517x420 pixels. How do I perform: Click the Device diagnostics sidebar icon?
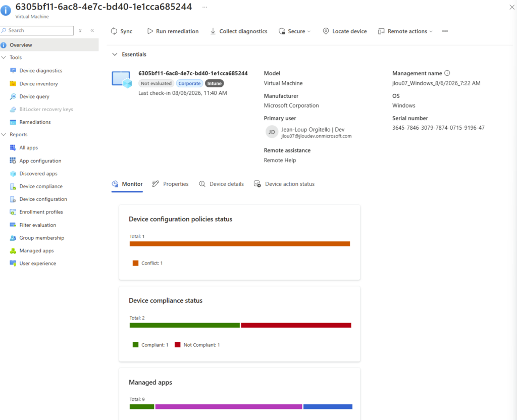[13, 71]
